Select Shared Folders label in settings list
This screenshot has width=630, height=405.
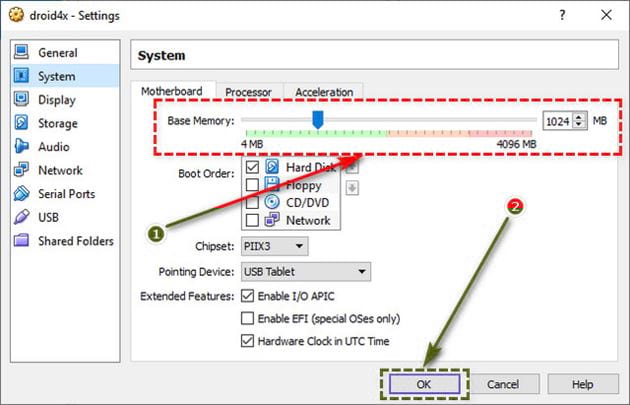pyautogui.click(x=76, y=241)
